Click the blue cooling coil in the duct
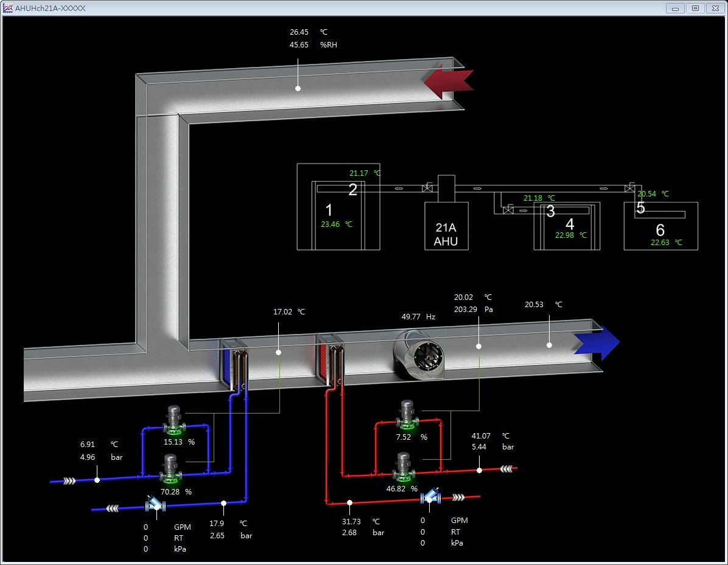 click(x=233, y=364)
